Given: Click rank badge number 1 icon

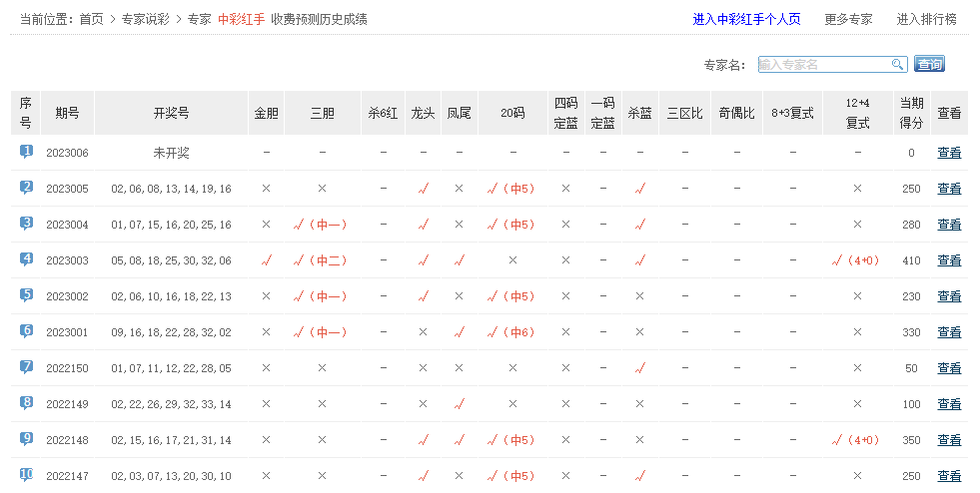Looking at the screenshot, I should click(26, 152).
